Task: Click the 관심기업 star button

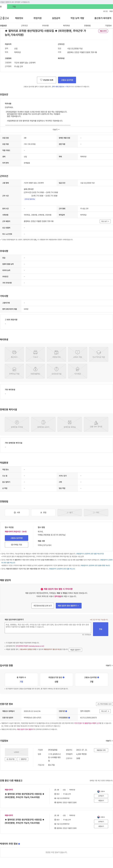Action: (x=11, y=759)
